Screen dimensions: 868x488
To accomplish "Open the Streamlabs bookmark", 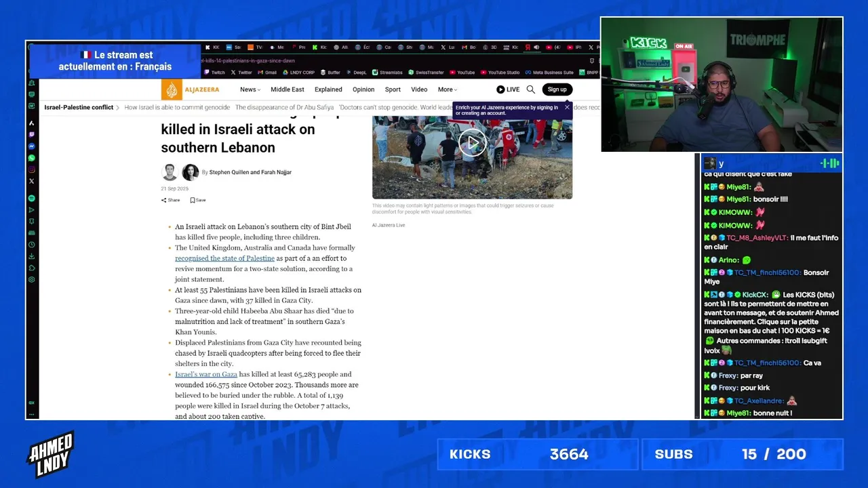I will [388, 72].
